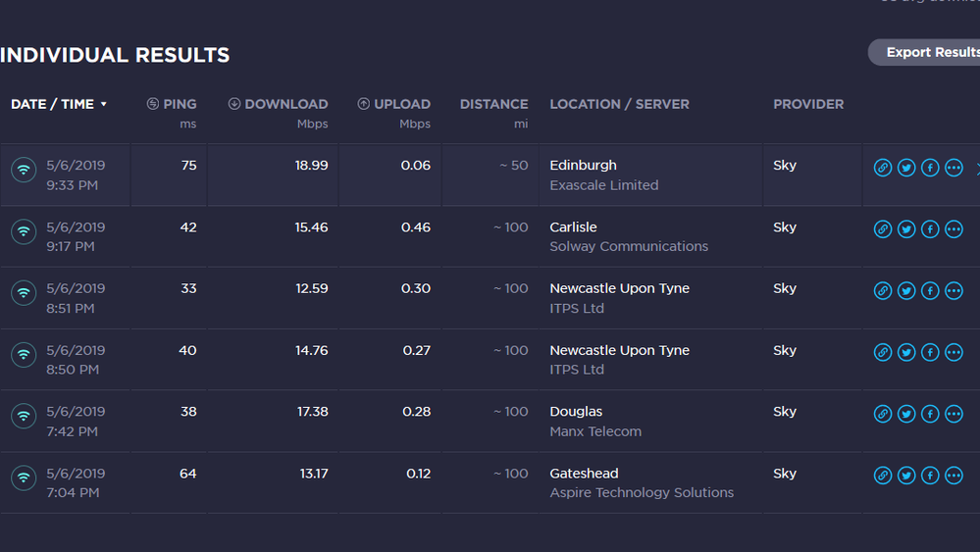Image resolution: width=980 pixels, height=552 pixels.
Task: Click the DOWNLOAD column header
Action: pos(279,104)
